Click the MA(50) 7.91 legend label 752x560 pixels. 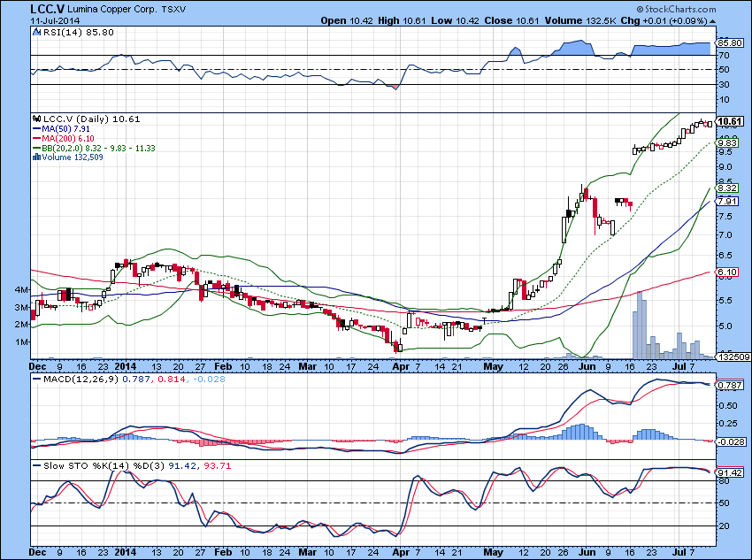pos(65,129)
